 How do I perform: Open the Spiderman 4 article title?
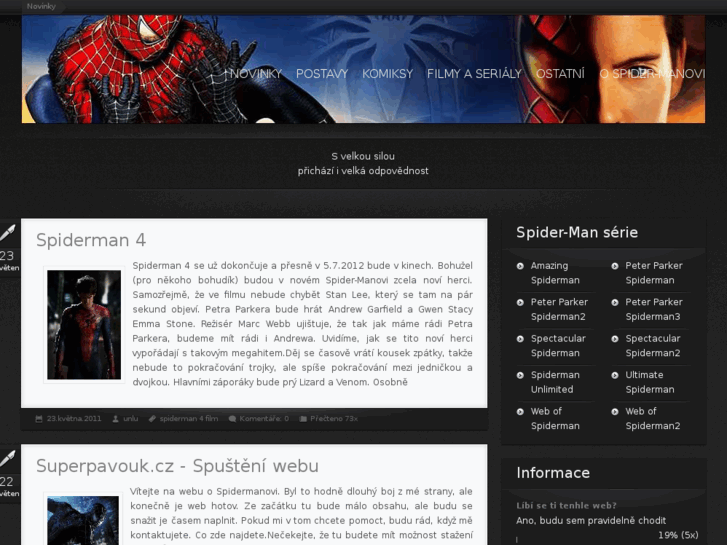pos(91,240)
